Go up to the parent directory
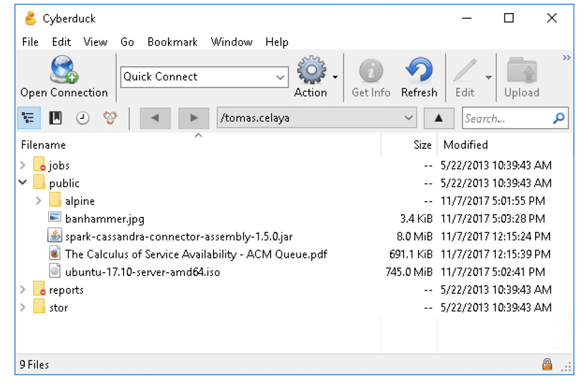The width and height of the screenshot is (588, 391). point(439,118)
